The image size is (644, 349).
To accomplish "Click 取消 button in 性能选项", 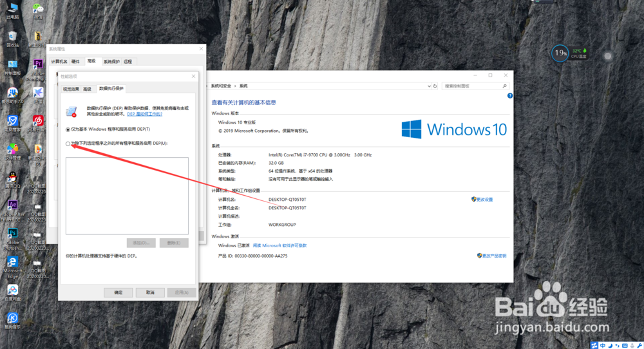I will coord(150,292).
